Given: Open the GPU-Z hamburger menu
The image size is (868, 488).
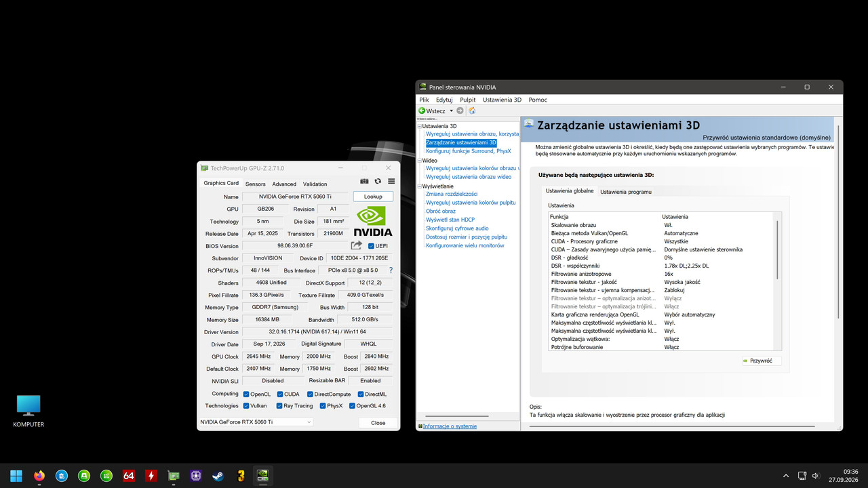Looking at the screenshot, I should pyautogui.click(x=391, y=182).
